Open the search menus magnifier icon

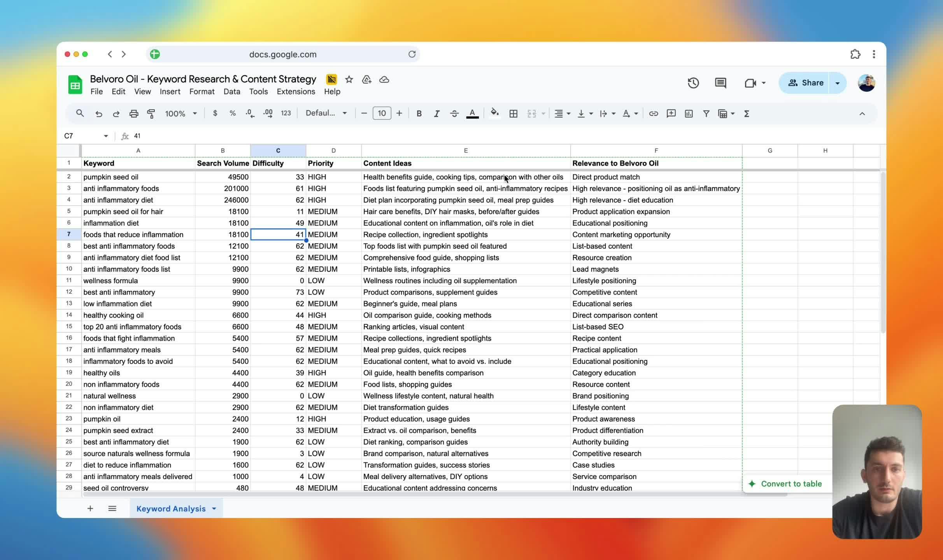tap(80, 114)
